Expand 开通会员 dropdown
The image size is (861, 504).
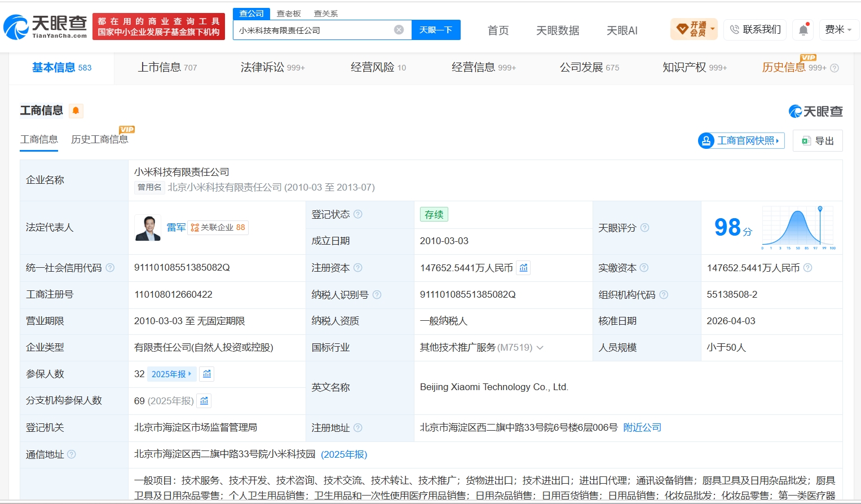pyautogui.click(x=694, y=29)
